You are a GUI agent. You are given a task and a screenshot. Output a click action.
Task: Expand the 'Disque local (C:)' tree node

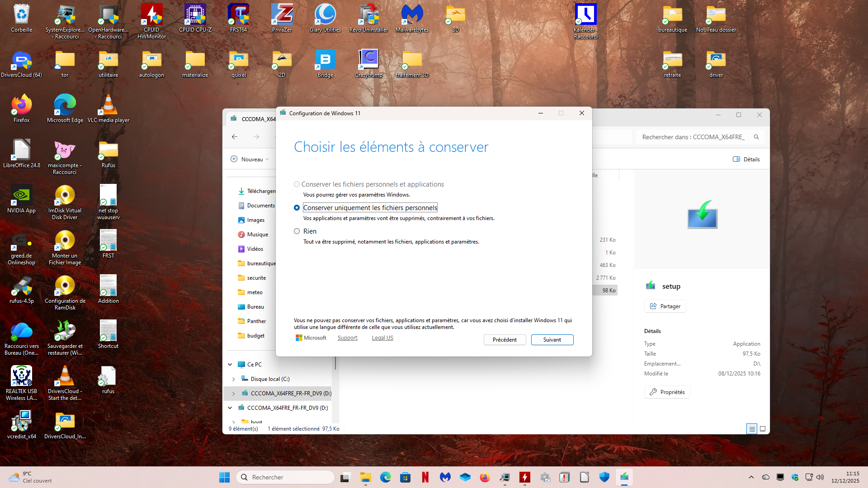[234, 379]
